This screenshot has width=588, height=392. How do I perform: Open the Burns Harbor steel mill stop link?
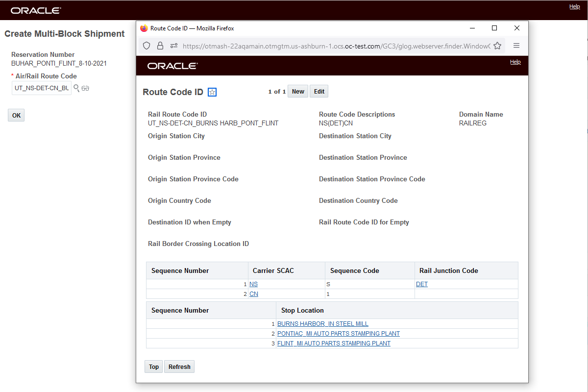tap(323, 324)
